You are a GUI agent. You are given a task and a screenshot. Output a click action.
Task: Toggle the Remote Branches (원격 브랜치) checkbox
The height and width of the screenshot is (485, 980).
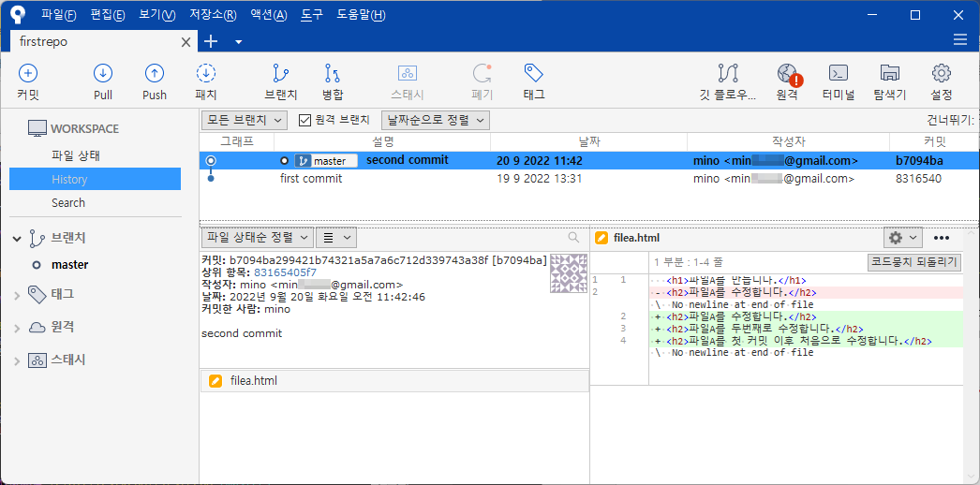tap(304, 120)
